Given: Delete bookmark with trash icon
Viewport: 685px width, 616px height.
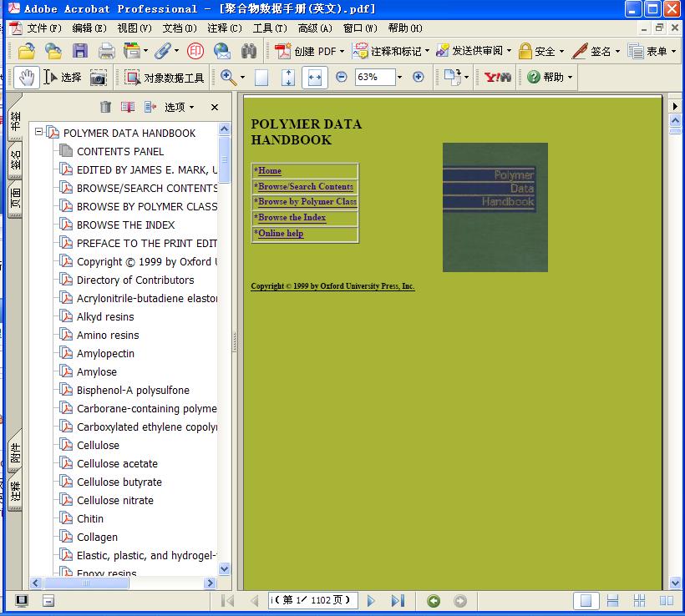Looking at the screenshot, I should coord(105,107).
